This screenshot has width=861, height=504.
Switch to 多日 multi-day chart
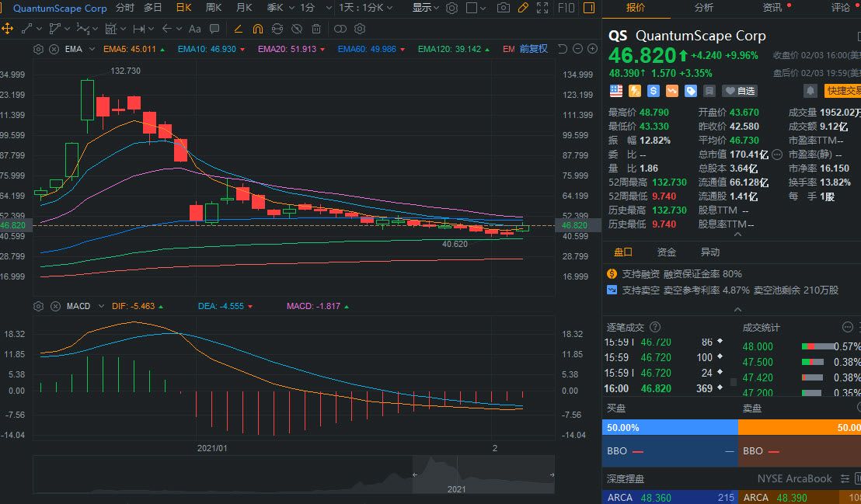tap(152, 8)
